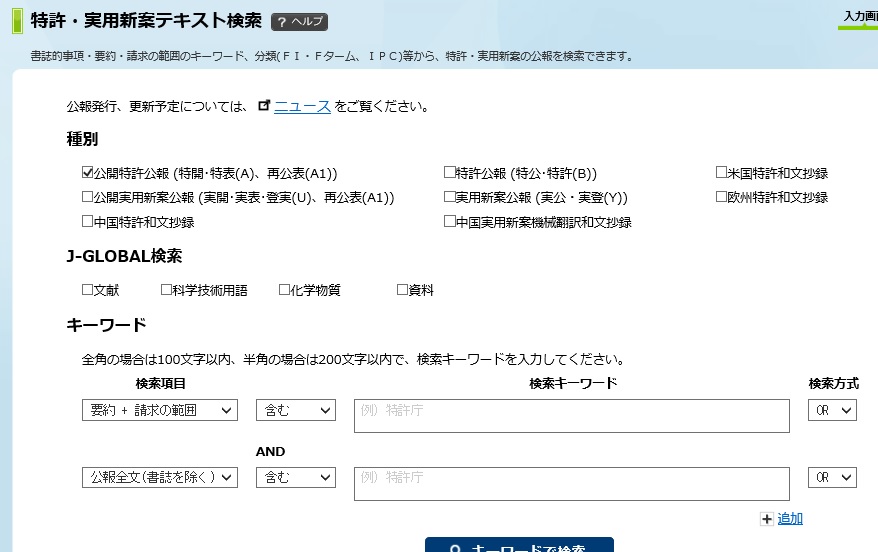
Task: Enable 米国特許和文抄録 checkbox
Action: 721,172
